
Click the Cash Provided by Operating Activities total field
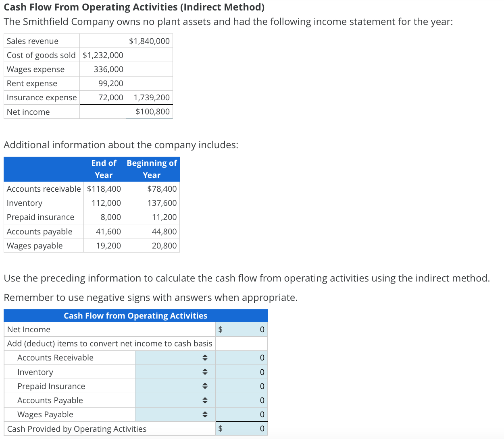(x=242, y=429)
